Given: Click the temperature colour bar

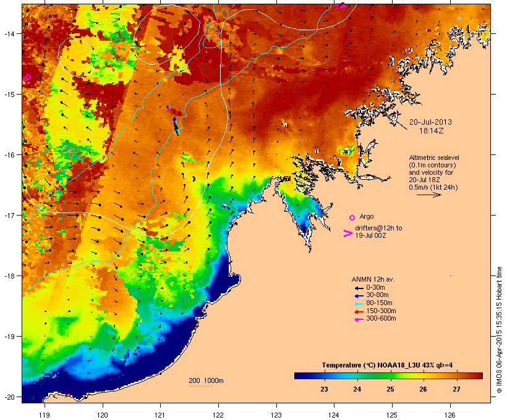Looking at the screenshot, I should pos(388,376).
